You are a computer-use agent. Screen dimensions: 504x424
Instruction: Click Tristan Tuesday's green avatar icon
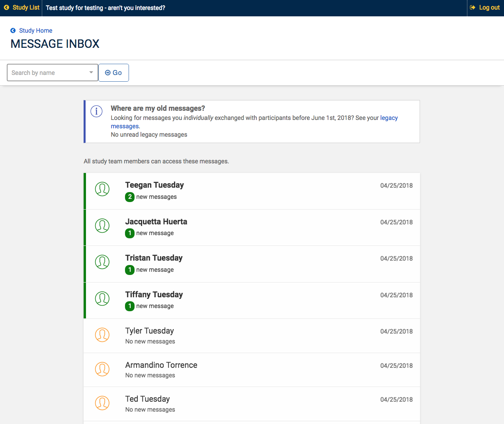(102, 262)
